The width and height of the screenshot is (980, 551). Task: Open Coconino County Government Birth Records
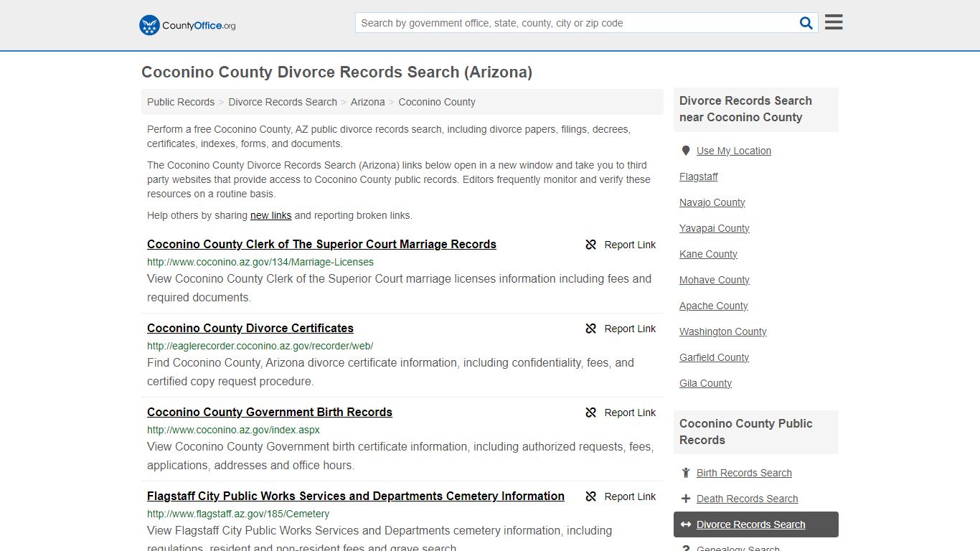tap(270, 412)
